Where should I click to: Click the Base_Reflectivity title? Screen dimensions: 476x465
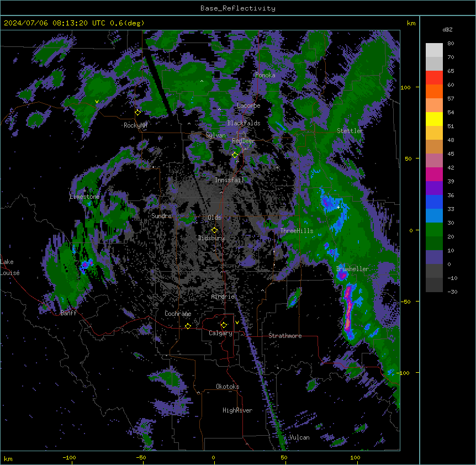coord(238,8)
